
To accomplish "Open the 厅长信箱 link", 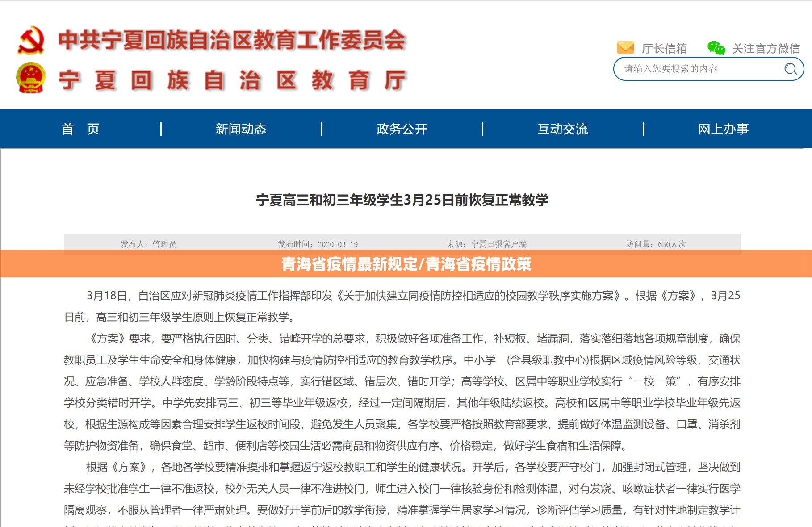I will pyautogui.click(x=664, y=48).
